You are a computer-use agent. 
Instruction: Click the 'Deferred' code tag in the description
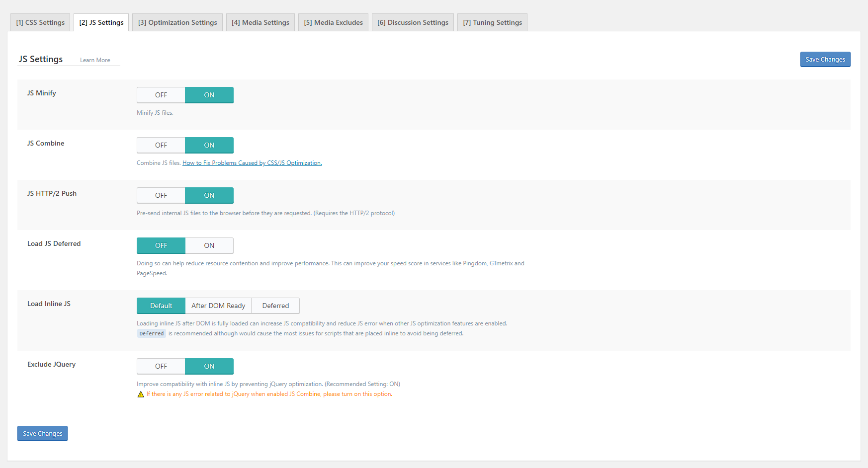pos(152,333)
